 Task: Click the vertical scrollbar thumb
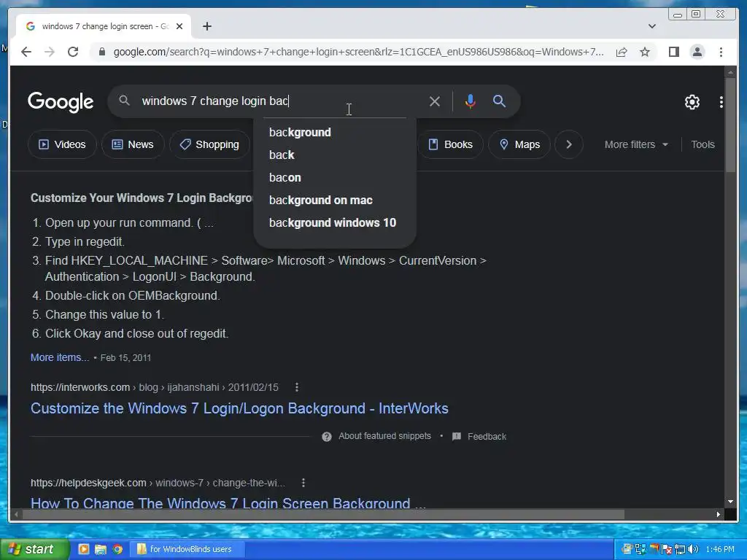(730, 124)
